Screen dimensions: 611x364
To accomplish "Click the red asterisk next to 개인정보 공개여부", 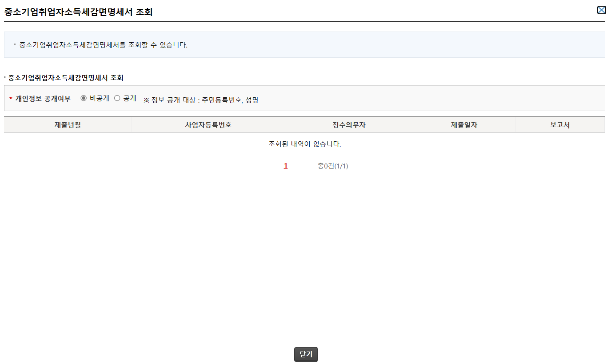I will (10, 98).
